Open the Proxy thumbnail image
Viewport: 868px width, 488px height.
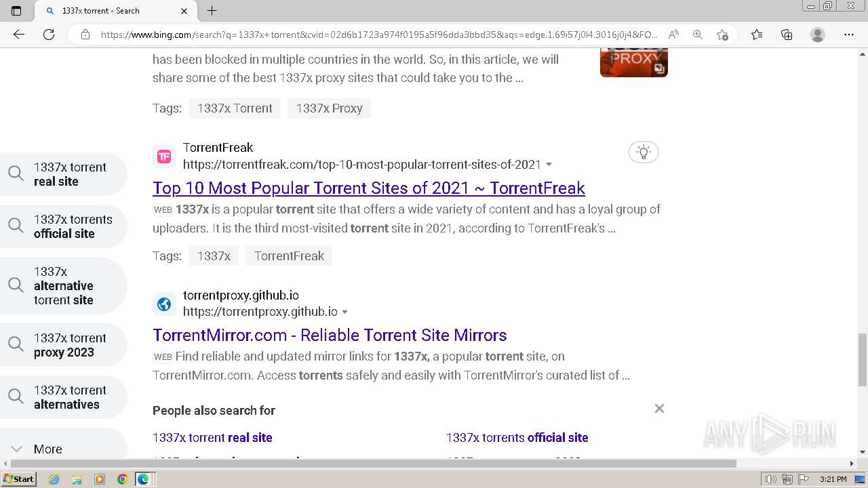coord(634,62)
